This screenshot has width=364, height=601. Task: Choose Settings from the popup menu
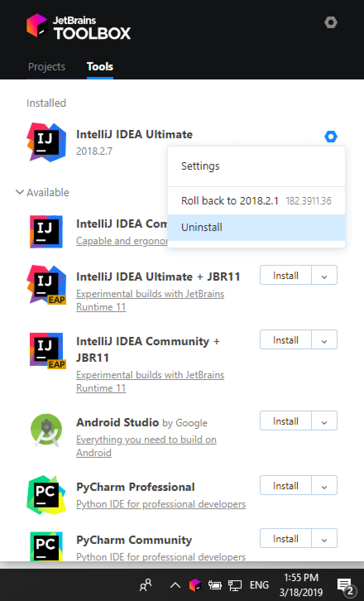256,166
